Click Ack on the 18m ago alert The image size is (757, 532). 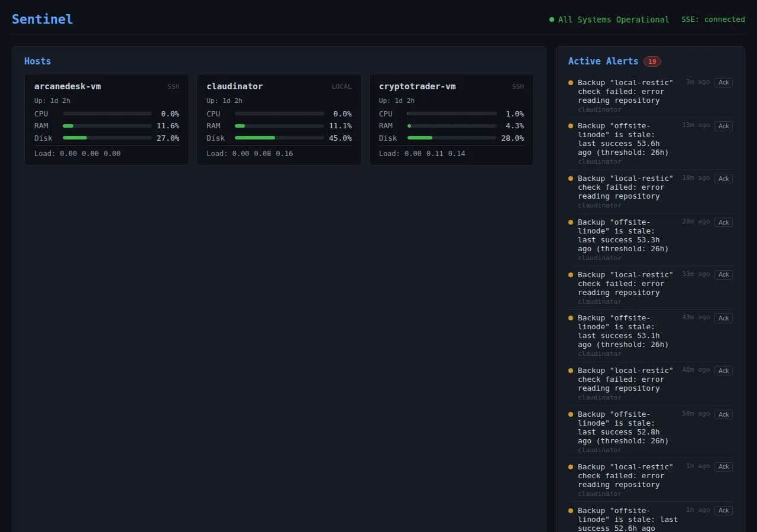[x=723, y=179]
